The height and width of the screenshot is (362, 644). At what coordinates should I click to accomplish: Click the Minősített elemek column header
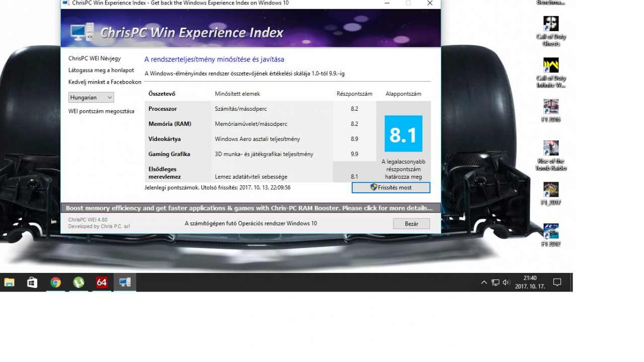pos(237,94)
